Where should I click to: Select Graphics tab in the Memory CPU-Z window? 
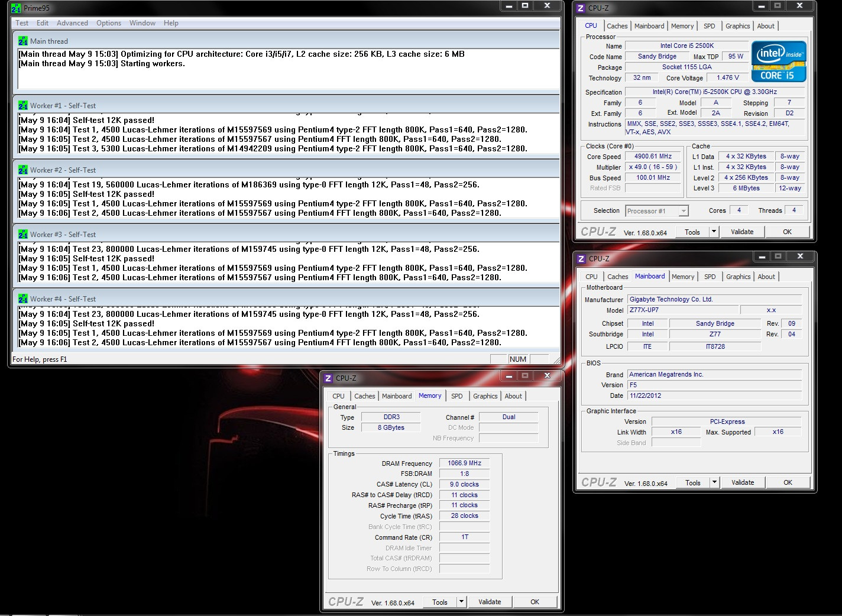(485, 396)
